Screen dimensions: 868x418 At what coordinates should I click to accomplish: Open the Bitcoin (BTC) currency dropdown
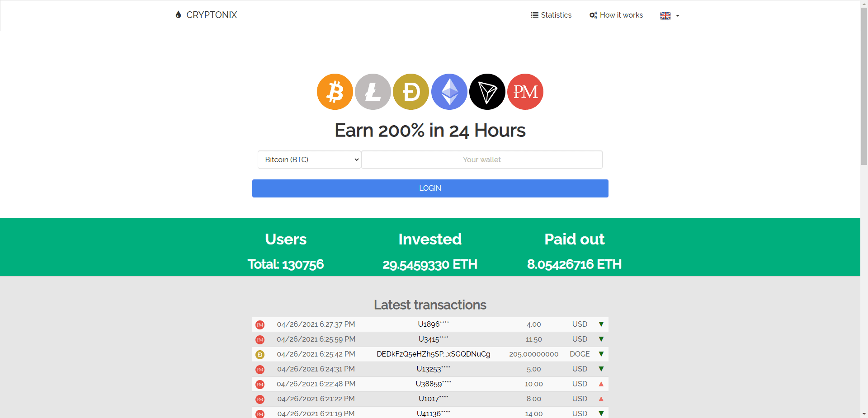click(x=309, y=160)
